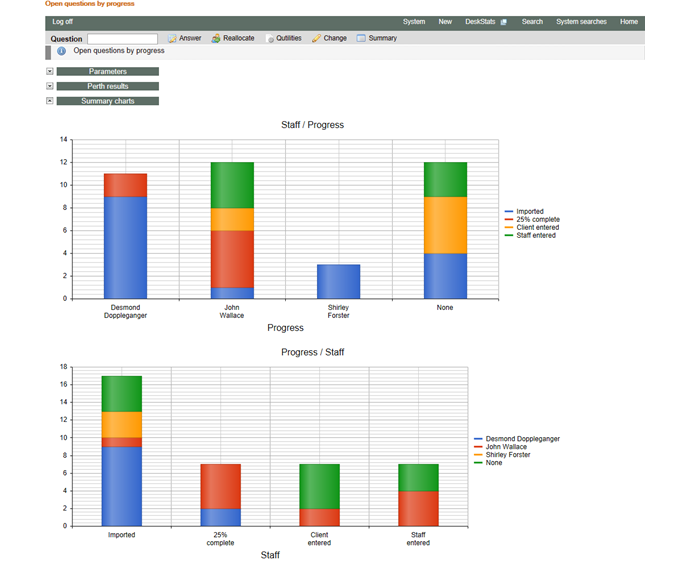Image resolution: width=693 pixels, height=564 pixels.
Task: Click the Reallocate people icon
Action: tap(216, 38)
